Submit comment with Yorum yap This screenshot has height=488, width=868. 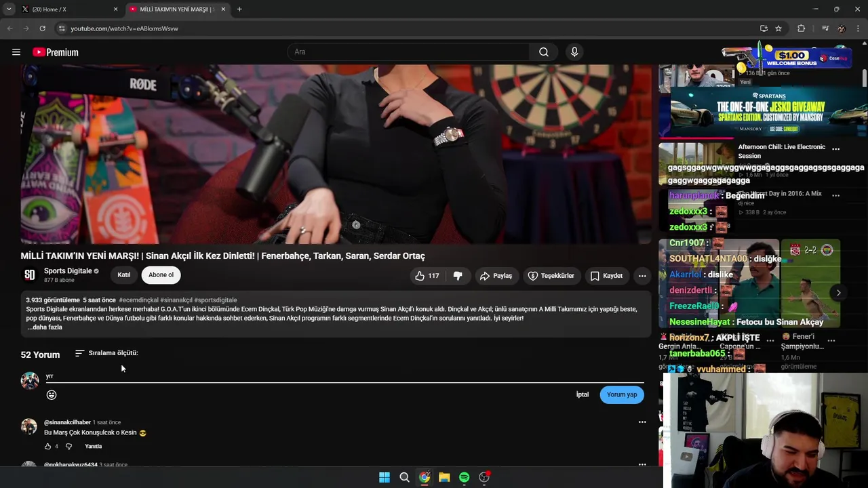pyautogui.click(x=622, y=394)
